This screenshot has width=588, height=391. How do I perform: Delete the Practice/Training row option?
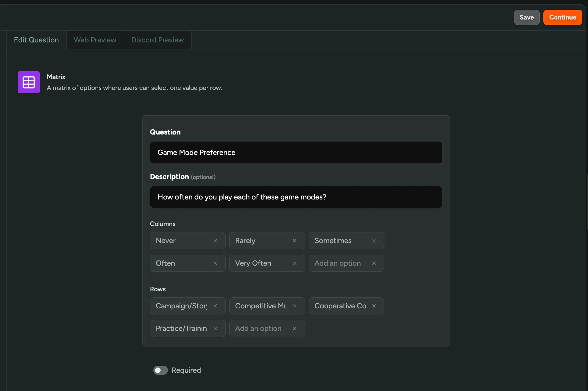click(x=215, y=328)
